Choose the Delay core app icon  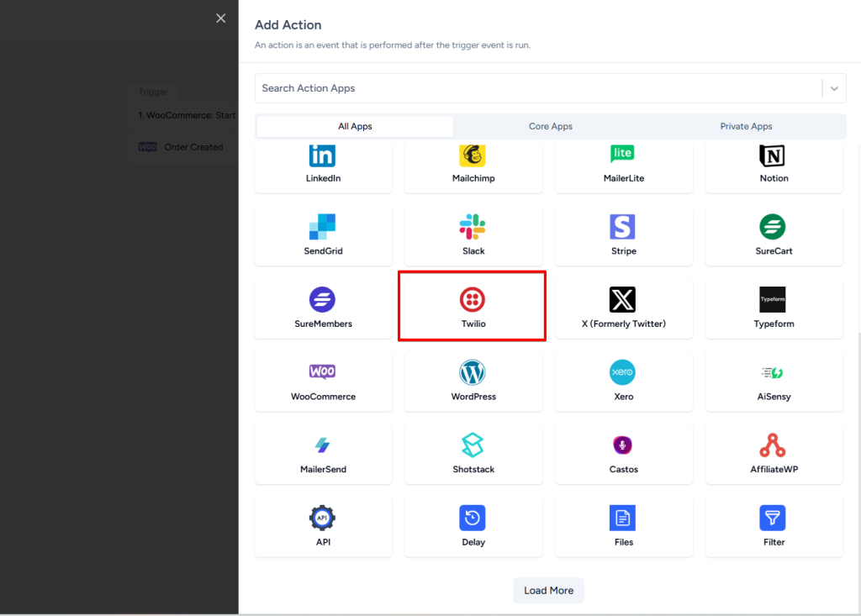[x=473, y=518]
